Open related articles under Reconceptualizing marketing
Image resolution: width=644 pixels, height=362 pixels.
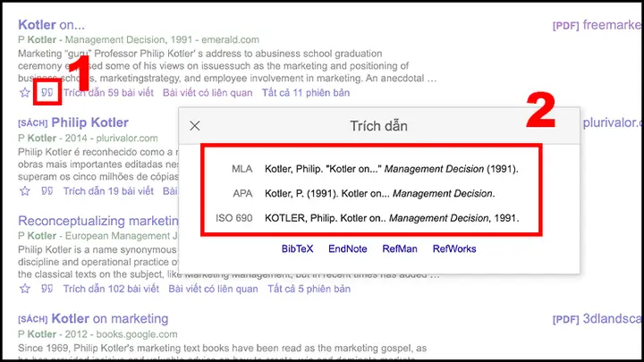(213, 289)
